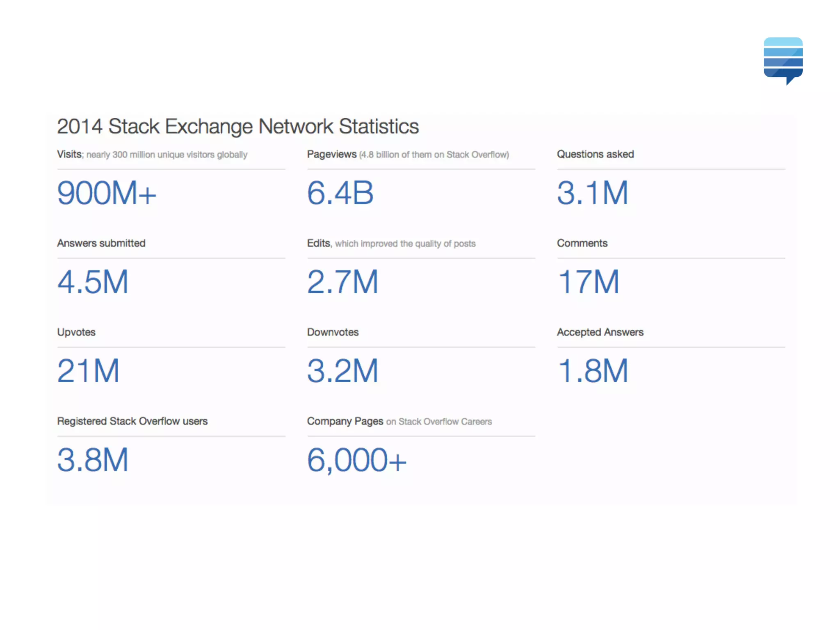The image size is (840, 630).
Task: Click the '17M' comments figure
Action: coord(589,282)
